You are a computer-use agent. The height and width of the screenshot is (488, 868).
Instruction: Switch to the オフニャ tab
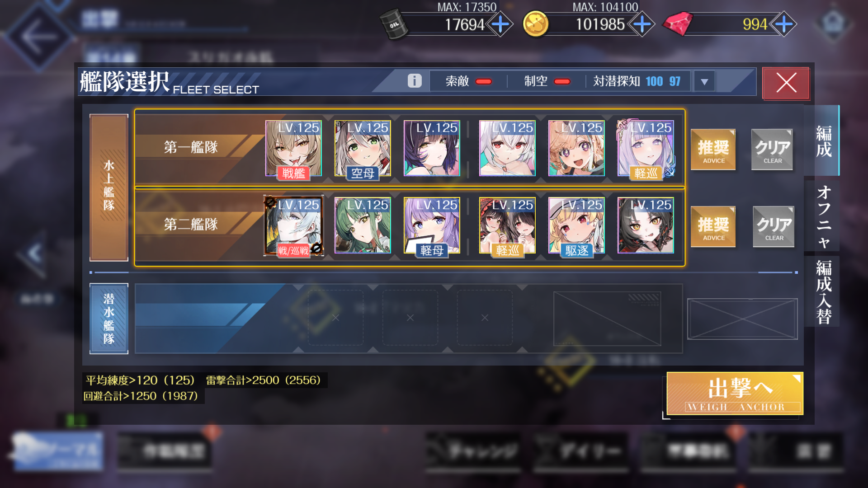point(823,216)
